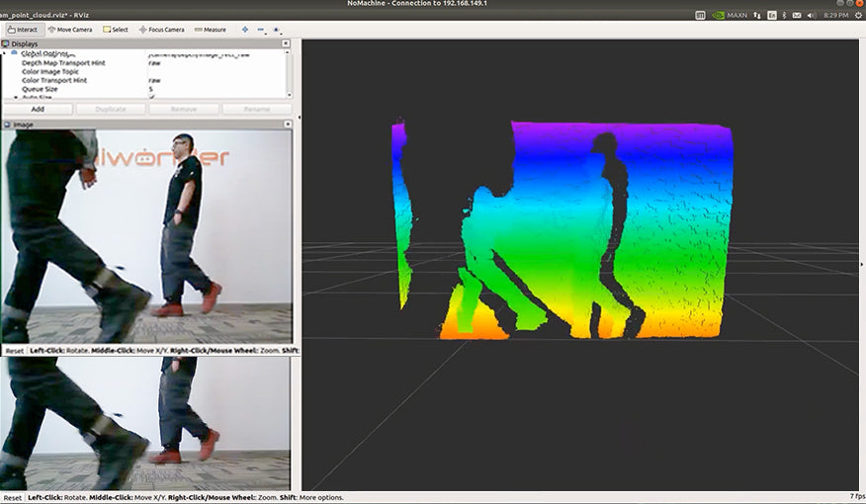Viewport: 866px width, 504px height.
Task: Toggle the Auto Size checkbox
Action: 152,98
